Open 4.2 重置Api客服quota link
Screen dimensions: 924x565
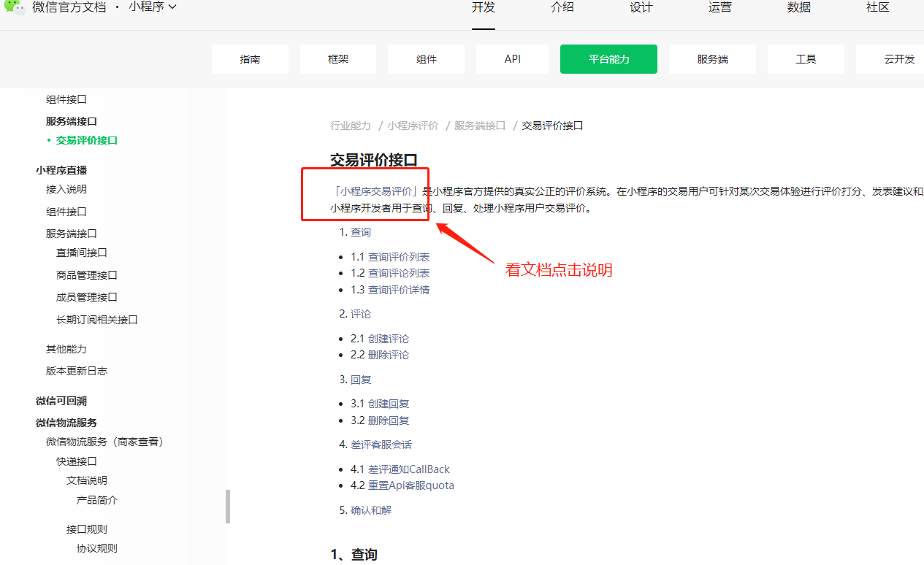(411, 485)
